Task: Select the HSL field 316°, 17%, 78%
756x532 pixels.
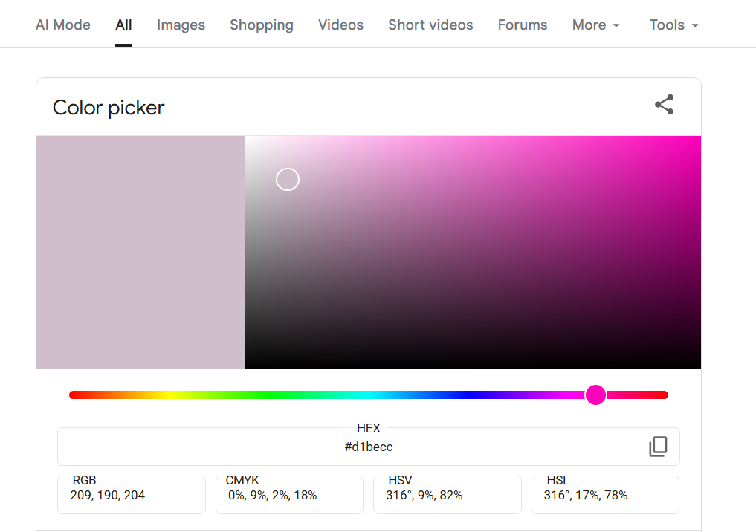Action: [x=605, y=495]
